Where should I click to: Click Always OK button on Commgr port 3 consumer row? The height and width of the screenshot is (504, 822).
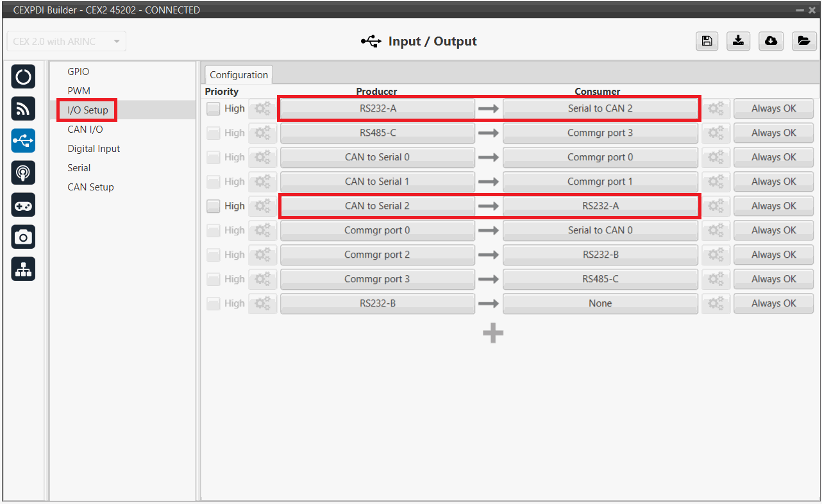click(773, 133)
